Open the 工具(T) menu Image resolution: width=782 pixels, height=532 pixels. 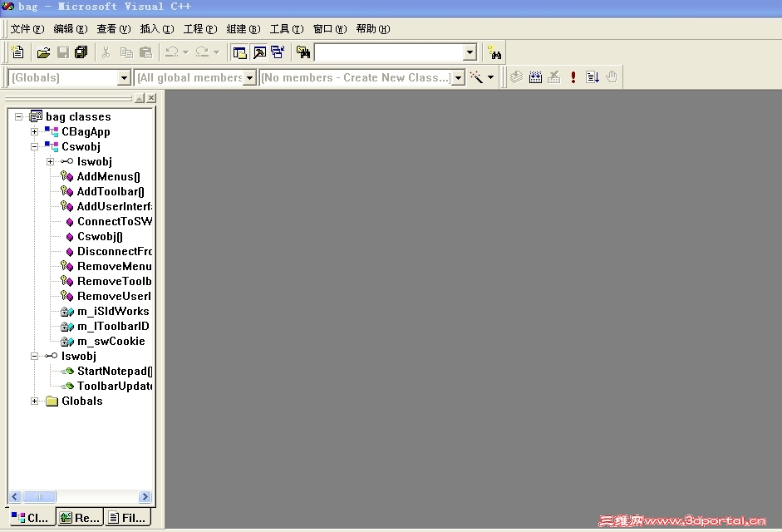(x=286, y=29)
